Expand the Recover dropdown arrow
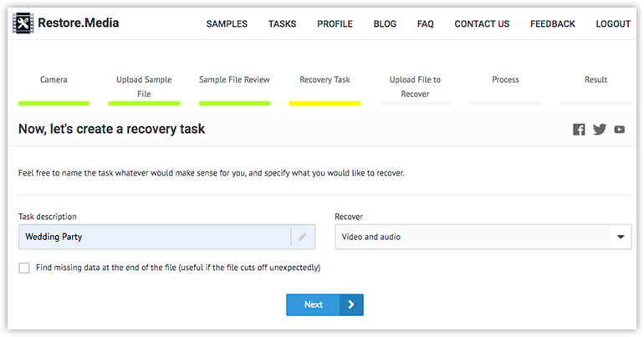 tap(621, 237)
